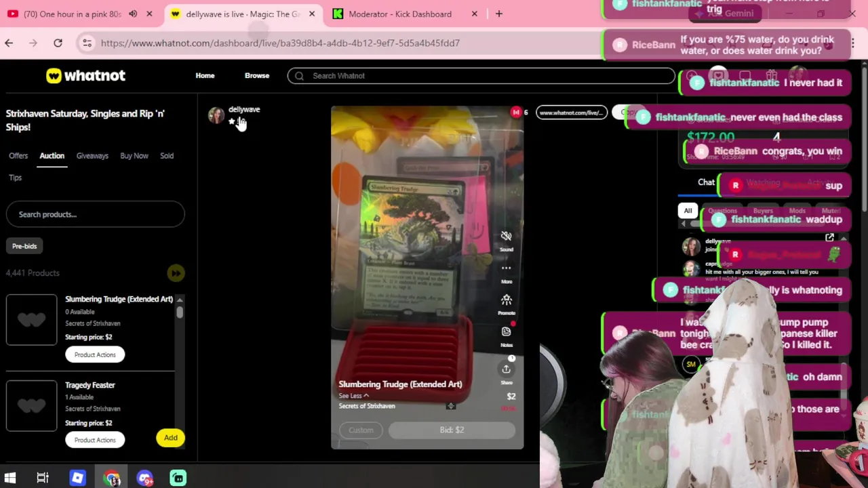The width and height of the screenshot is (868, 488).
Task: Open Discord from the taskbar
Action: pyautogui.click(x=144, y=479)
